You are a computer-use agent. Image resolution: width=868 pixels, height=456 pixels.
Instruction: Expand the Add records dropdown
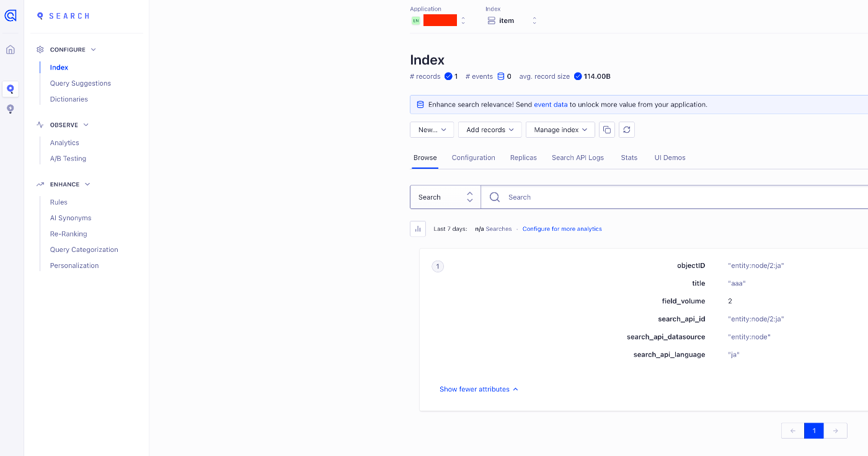pyautogui.click(x=490, y=130)
